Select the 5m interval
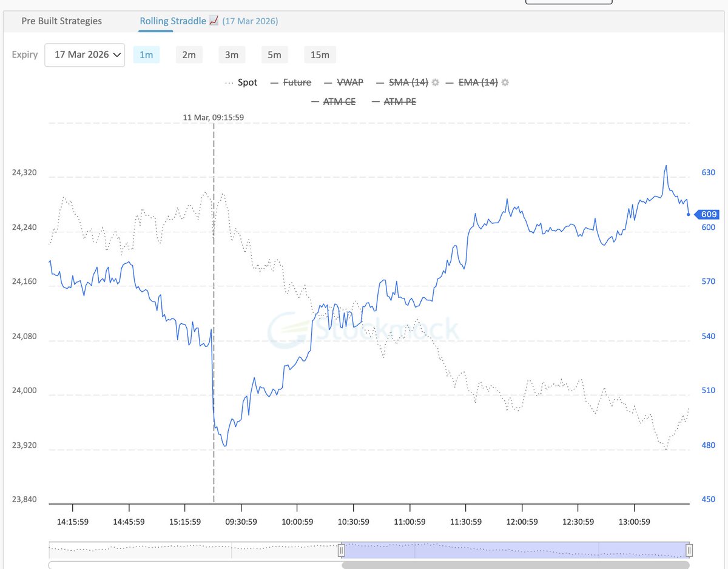Image resolution: width=728 pixels, height=569 pixels. coord(274,55)
